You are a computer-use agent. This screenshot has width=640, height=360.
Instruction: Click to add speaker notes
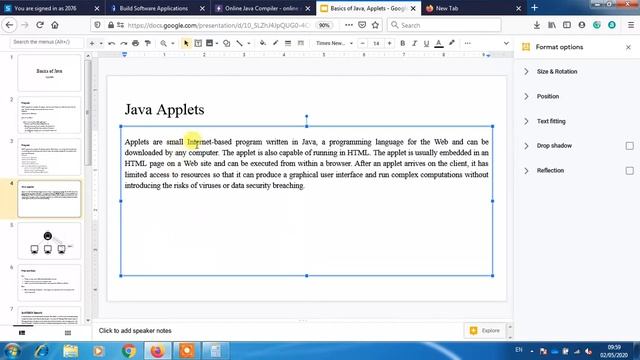[135, 331]
